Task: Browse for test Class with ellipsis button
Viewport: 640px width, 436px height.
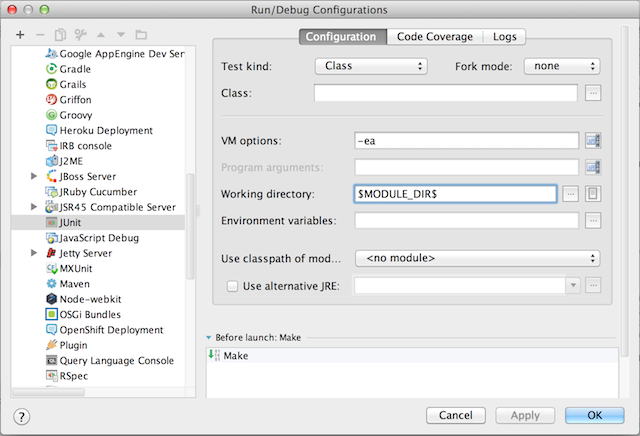Action: [x=593, y=93]
